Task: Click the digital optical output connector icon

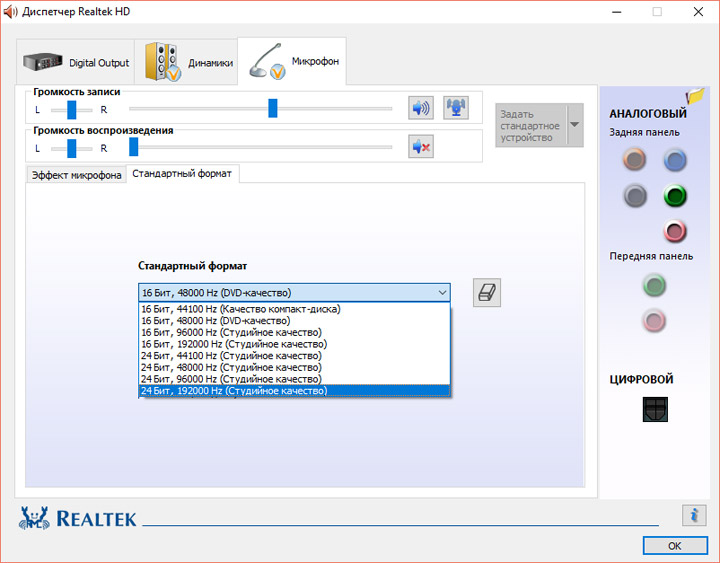Action: 655,409
